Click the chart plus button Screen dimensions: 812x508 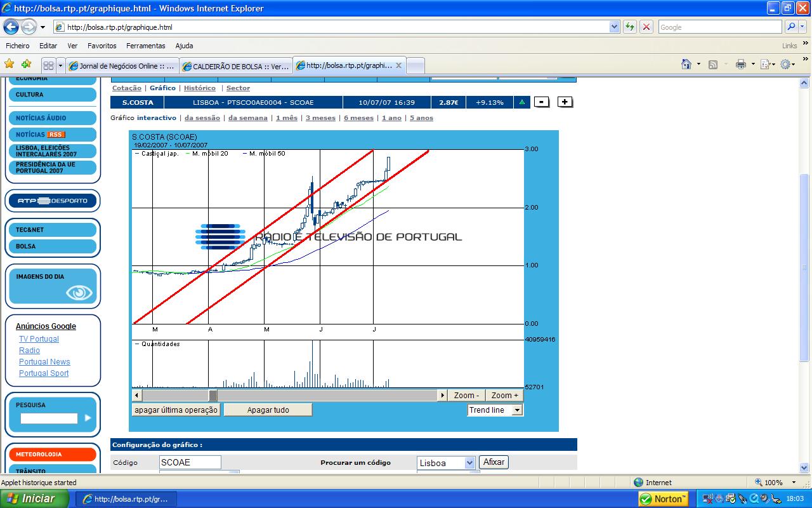click(x=565, y=102)
